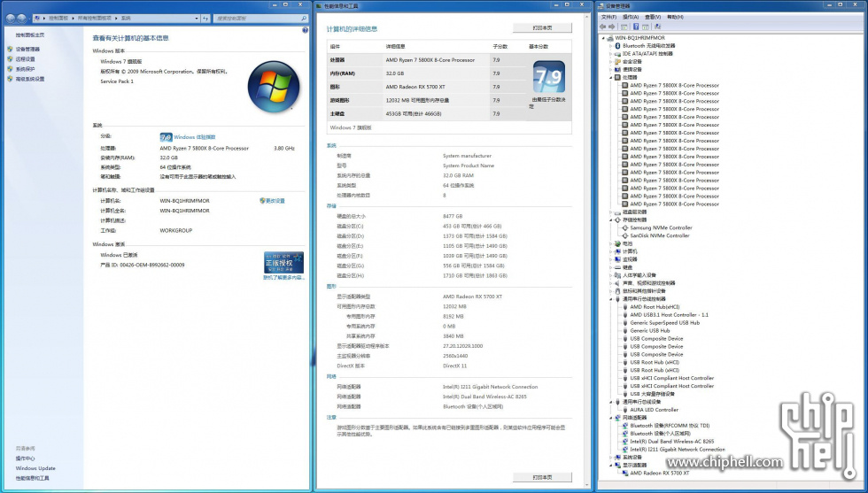The height and width of the screenshot is (493, 868).
Task: Click Help icon in Device Manager toolbar
Action: [636, 26]
